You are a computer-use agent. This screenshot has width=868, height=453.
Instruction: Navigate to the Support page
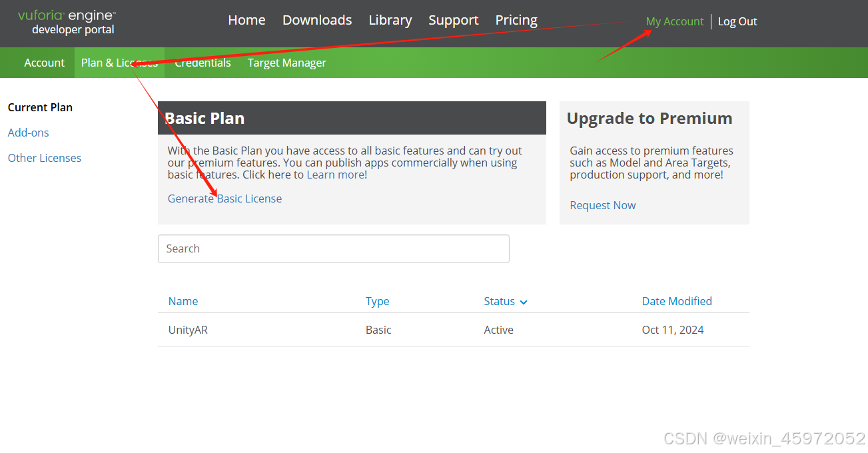(x=454, y=20)
